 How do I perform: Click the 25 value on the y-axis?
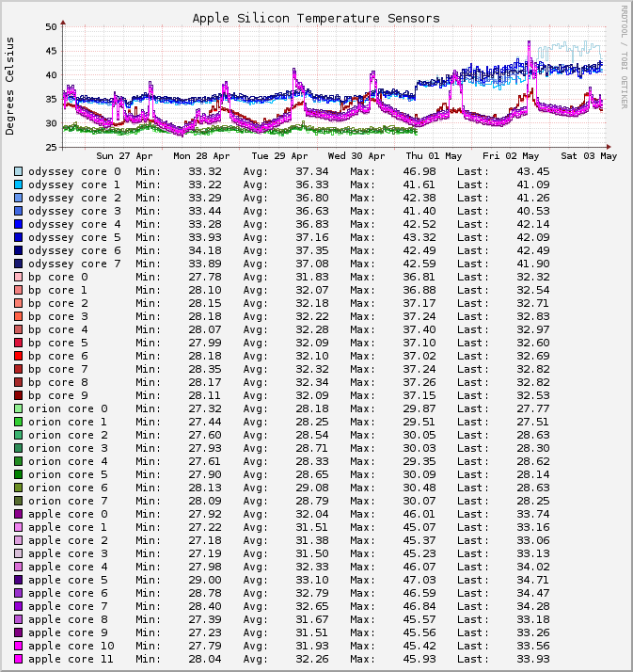[x=52, y=148]
